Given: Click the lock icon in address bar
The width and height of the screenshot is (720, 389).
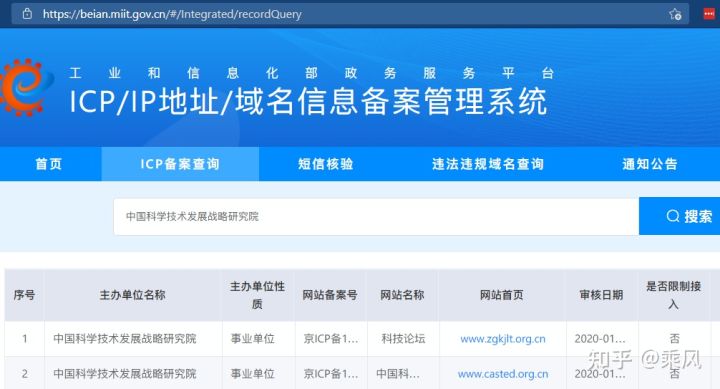Looking at the screenshot, I should [27, 13].
